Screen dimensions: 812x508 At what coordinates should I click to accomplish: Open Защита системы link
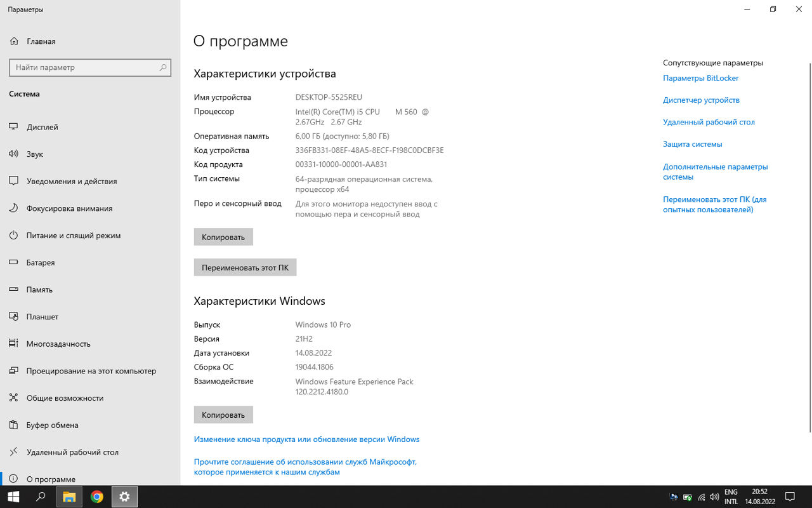[x=692, y=144]
